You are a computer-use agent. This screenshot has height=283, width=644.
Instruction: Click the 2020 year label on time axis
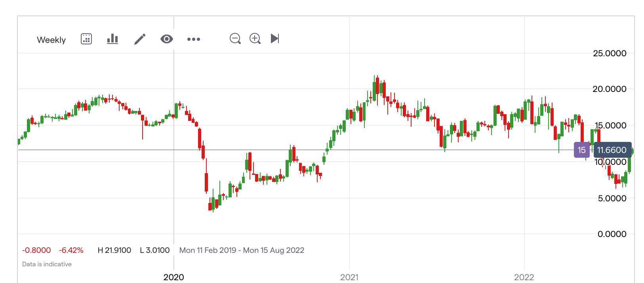pyautogui.click(x=174, y=277)
